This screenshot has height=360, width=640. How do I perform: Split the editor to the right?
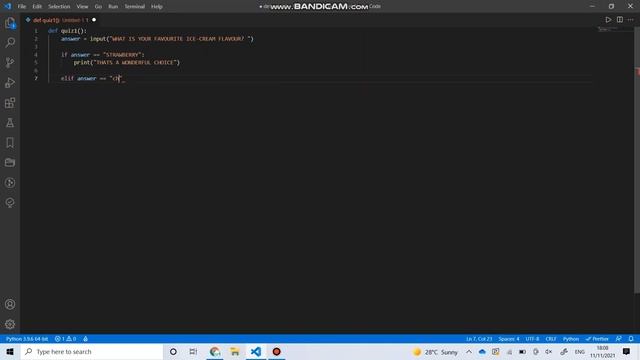pos(620,20)
